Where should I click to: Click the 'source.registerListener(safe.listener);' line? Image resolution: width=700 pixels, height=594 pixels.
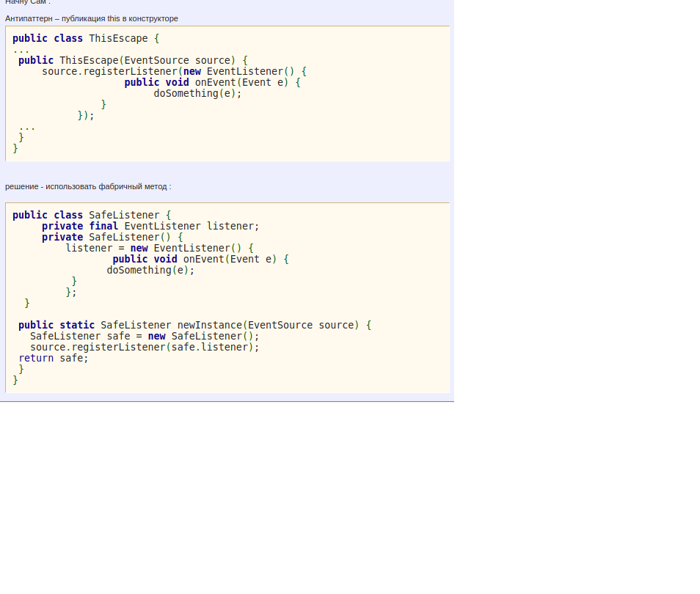click(145, 347)
